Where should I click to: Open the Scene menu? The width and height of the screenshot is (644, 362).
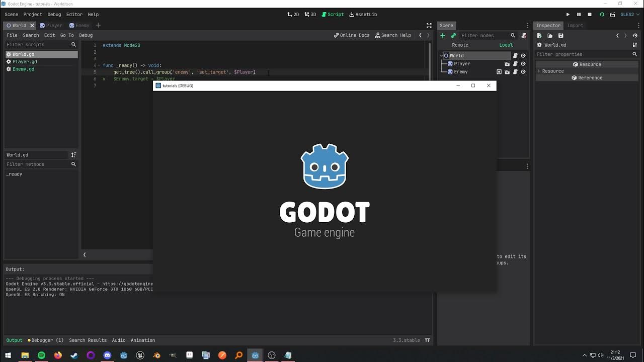click(11, 15)
